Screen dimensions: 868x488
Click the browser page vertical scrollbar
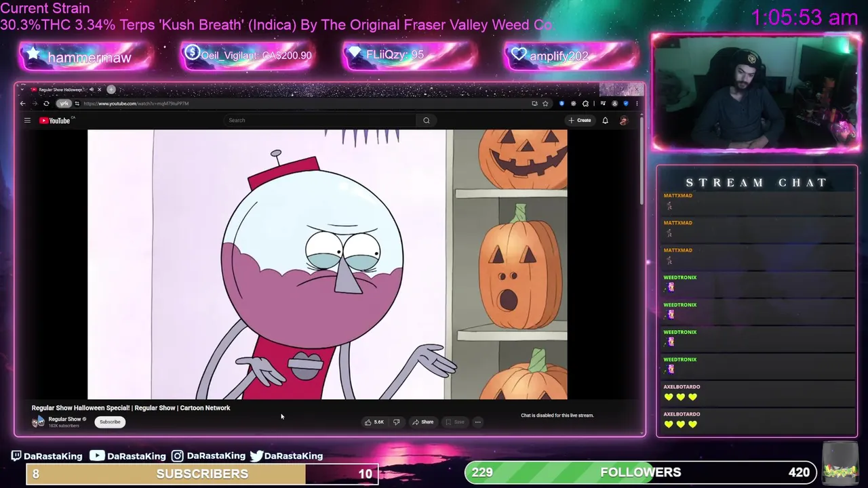coord(642,163)
